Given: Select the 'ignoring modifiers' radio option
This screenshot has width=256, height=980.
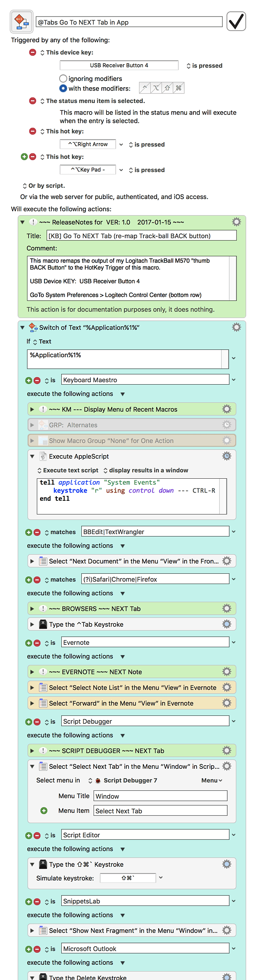Looking at the screenshot, I should (63, 78).
